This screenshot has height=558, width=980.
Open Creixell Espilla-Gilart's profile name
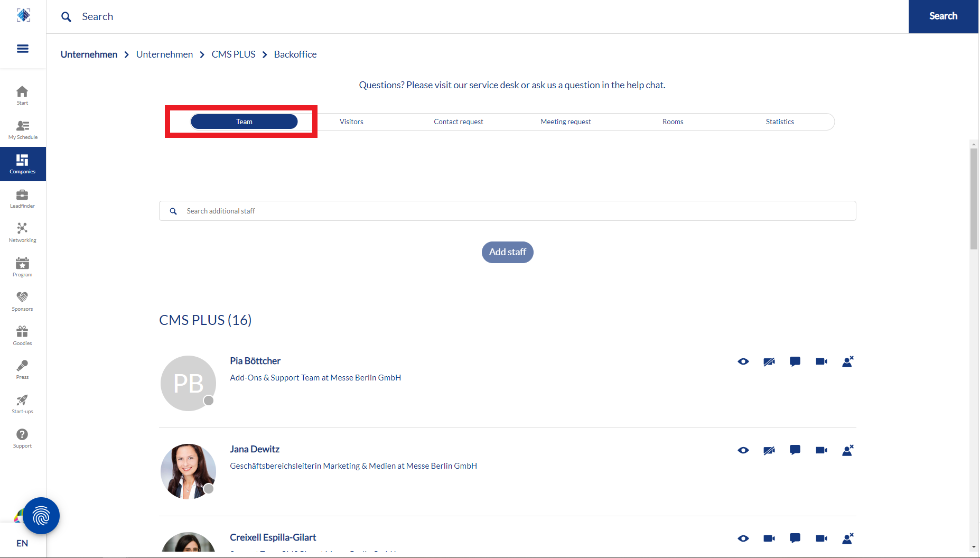tap(273, 537)
